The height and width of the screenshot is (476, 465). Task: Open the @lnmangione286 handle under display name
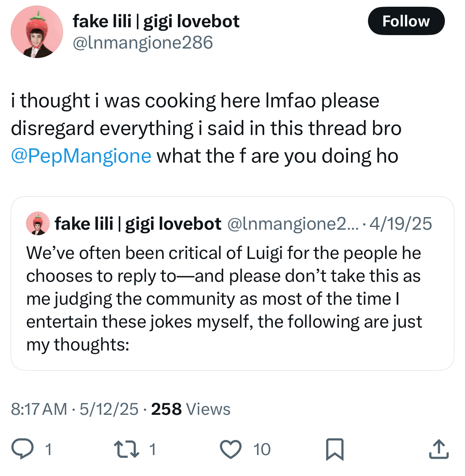(x=143, y=43)
